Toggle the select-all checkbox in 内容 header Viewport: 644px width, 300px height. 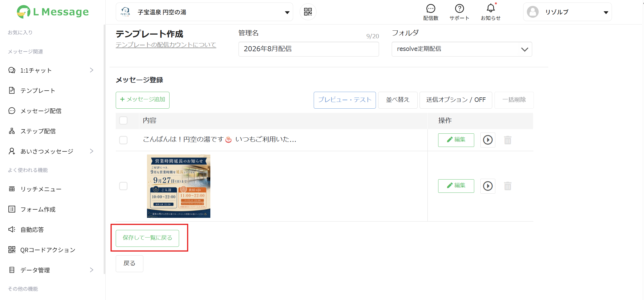(123, 120)
